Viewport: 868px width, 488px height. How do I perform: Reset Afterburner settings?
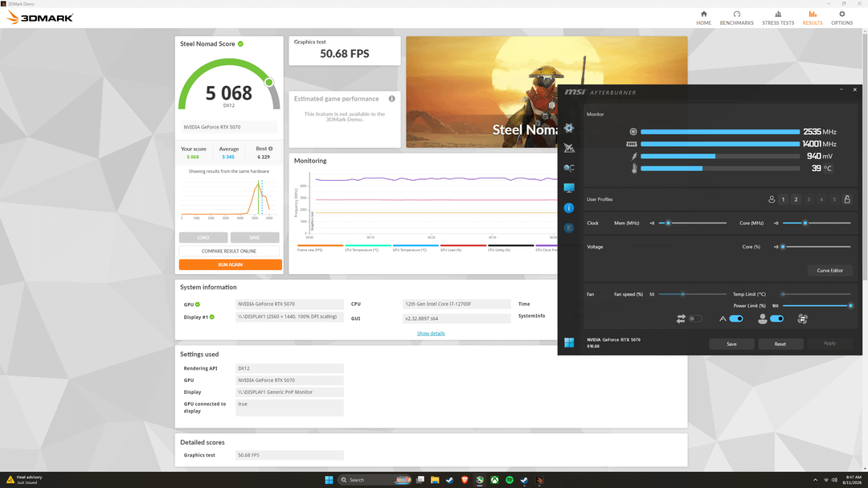point(780,344)
